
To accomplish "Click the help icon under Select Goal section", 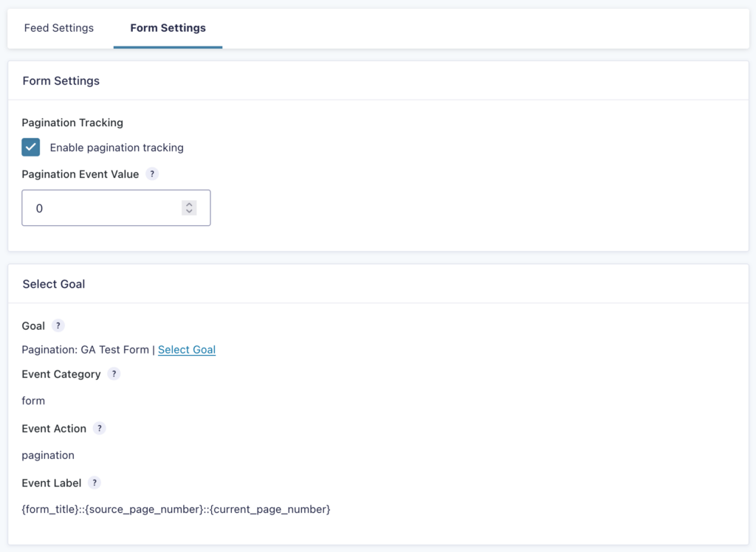I will point(57,325).
